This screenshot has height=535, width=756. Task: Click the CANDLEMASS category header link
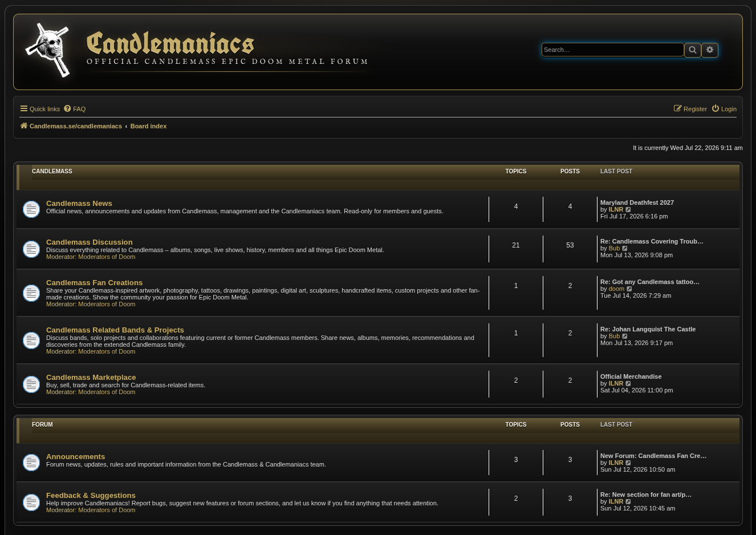pyautogui.click(x=52, y=171)
